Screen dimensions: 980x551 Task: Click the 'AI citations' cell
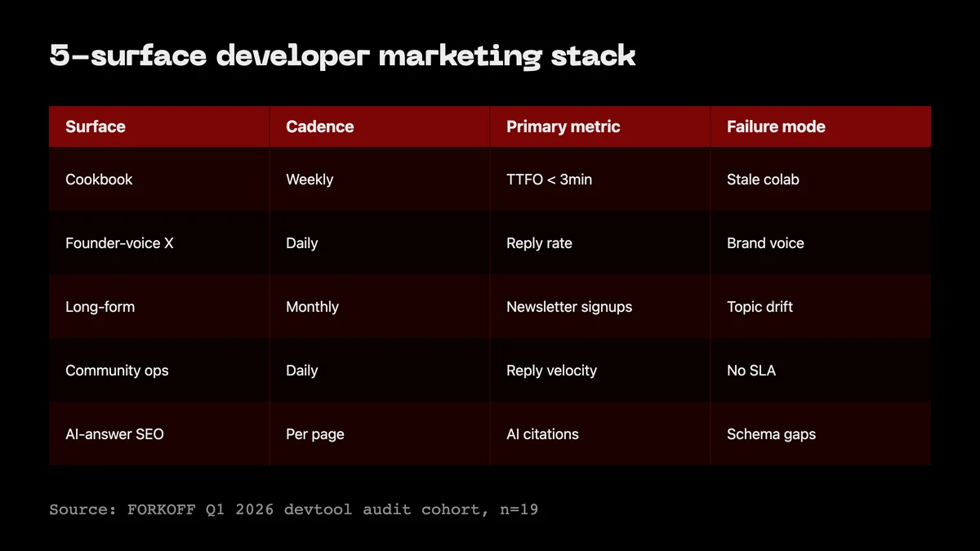coord(600,433)
